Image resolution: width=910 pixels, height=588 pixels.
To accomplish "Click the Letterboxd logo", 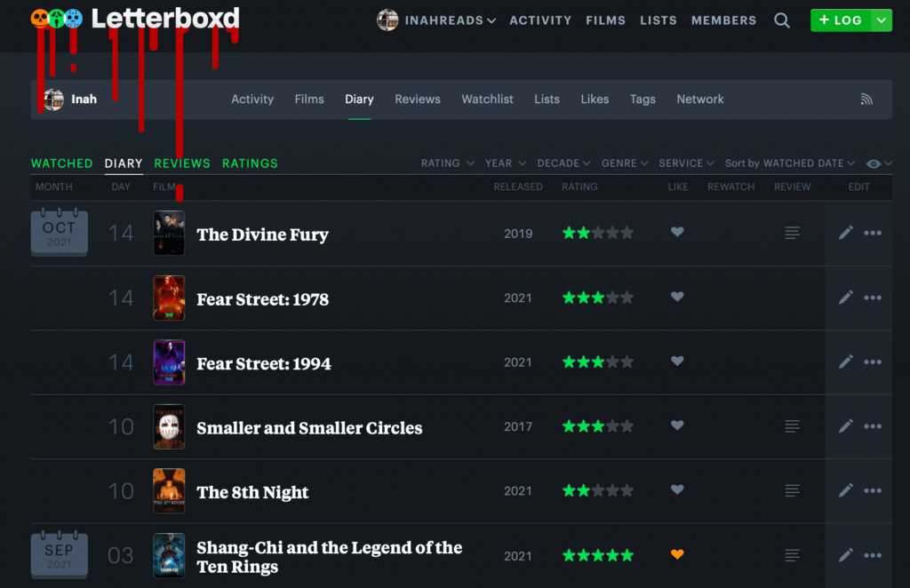I will [x=135, y=20].
